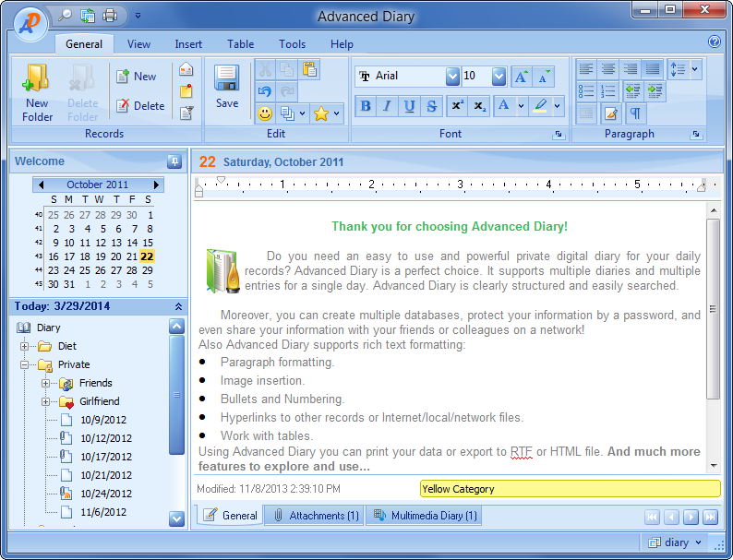Toggle underline formatting
This screenshot has height=560, width=733.
point(409,106)
